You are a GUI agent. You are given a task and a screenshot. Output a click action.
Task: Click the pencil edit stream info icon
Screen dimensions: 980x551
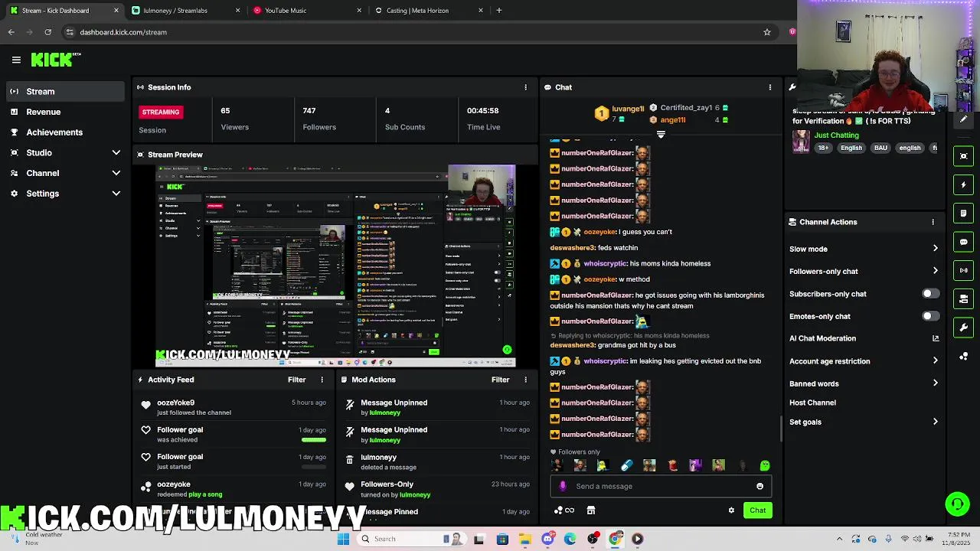(x=964, y=119)
